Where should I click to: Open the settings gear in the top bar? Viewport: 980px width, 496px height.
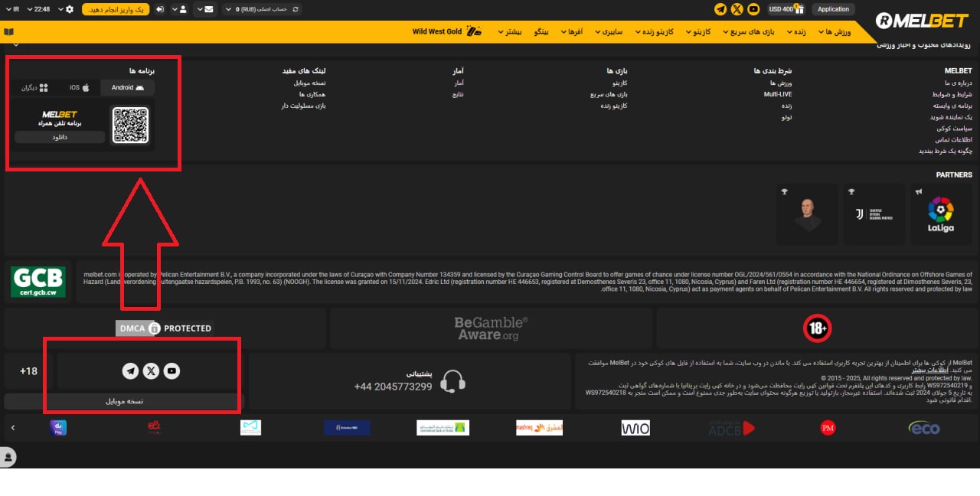(x=70, y=8)
